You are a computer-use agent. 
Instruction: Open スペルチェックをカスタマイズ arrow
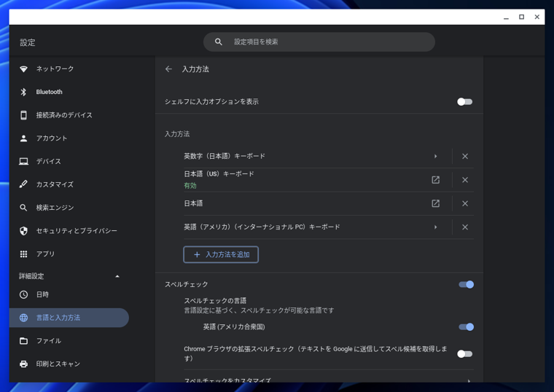tap(469, 380)
